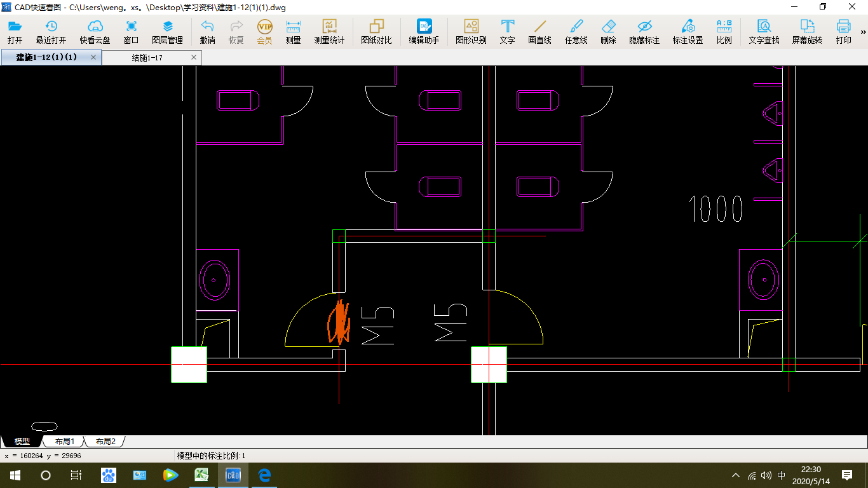Open 文字查找 text search
This screenshot has height=488, width=868.
coord(764,32)
